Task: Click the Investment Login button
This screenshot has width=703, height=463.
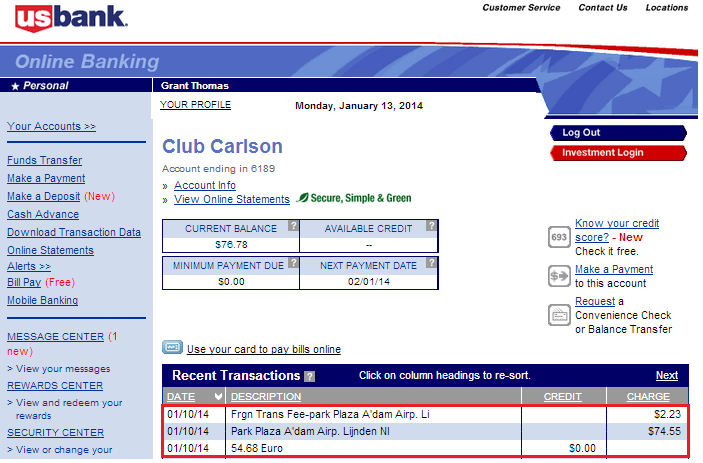Action: click(618, 153)
